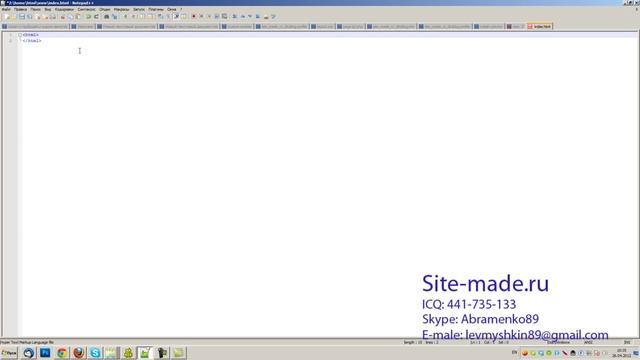This screenshot has width=640, height=360.
Task: Open the Кодировки menu
Action: [x=64, y=9]
